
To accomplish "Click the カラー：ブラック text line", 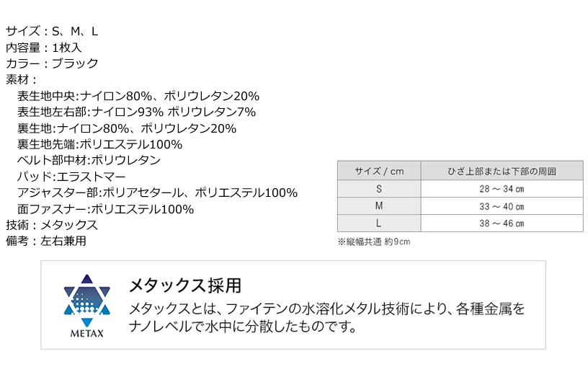I will [52, 63].
